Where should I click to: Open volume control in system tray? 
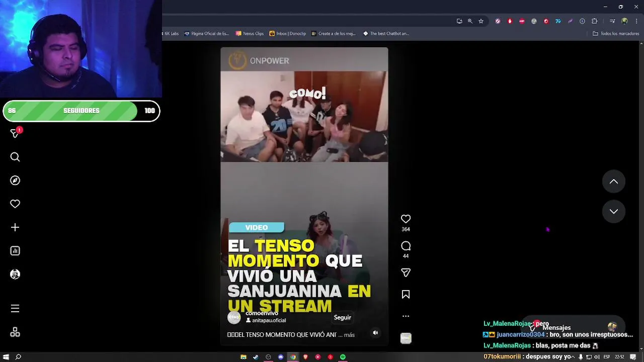point(597,357)
